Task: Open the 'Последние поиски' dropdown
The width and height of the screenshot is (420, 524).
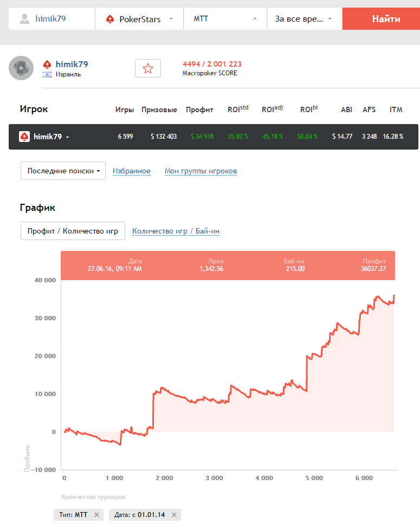Action: (63, 171)
